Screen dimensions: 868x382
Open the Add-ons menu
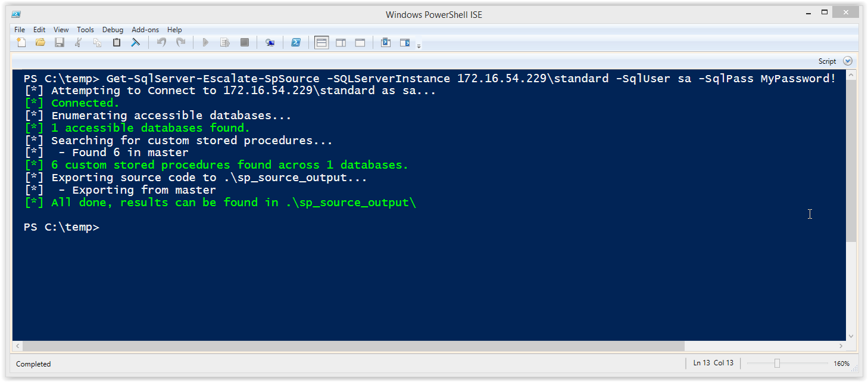click(x=145, y=30)
